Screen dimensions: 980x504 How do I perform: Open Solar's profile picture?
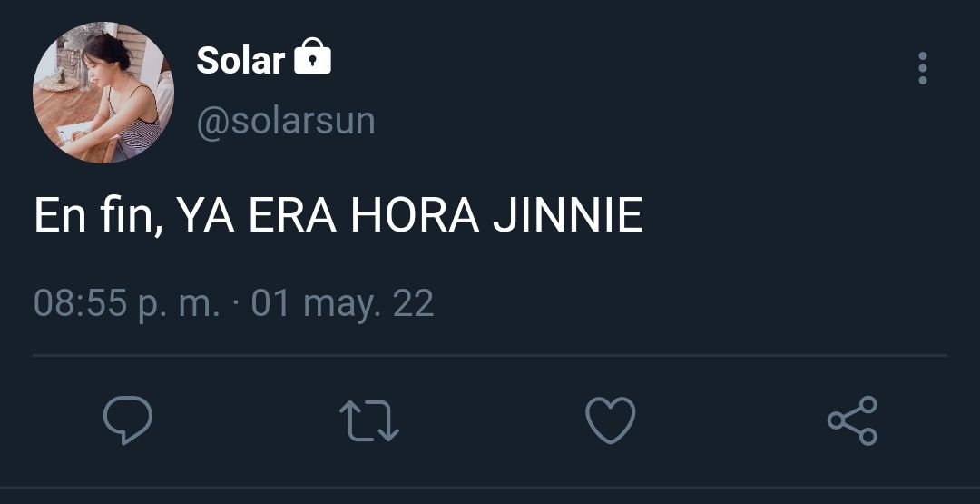click(x=103, y=93)
